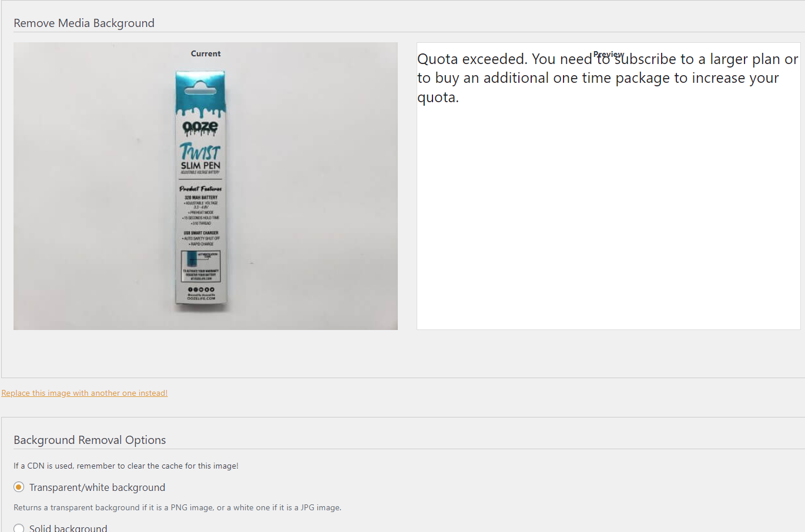Select the Solid background radio button
The height and width of the screenshot is (532, 805).
[x=19, y=528]
